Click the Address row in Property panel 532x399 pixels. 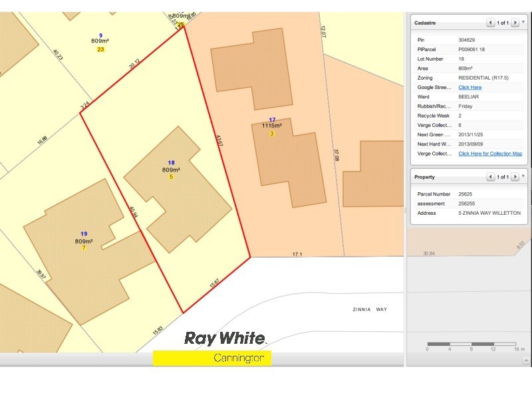[x=465, y=213]
